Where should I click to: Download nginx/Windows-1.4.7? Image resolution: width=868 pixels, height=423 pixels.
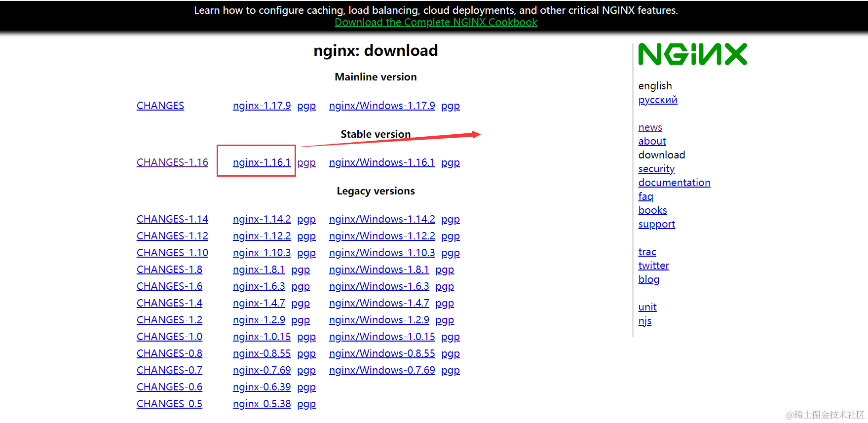coord(379,303)
